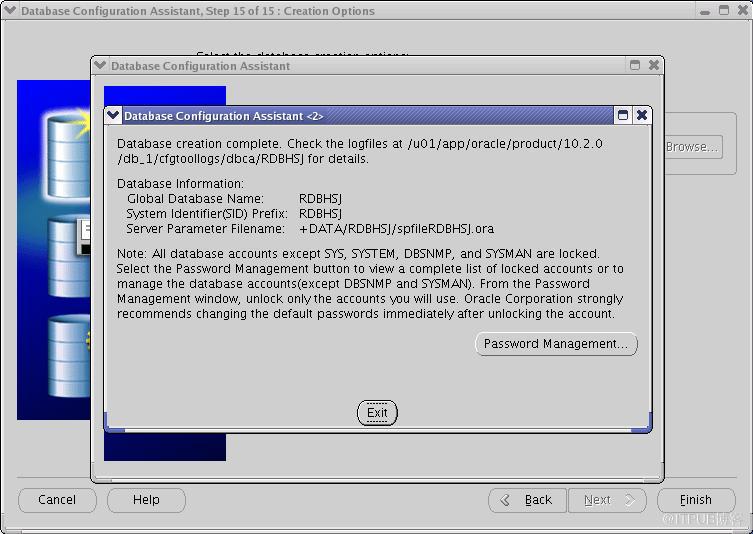Open Password Management window
Viewport: 753px width, 534px height.
coord(556,344)
